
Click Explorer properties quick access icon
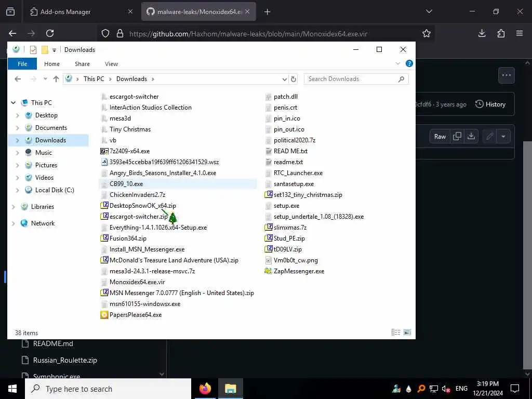33,50
